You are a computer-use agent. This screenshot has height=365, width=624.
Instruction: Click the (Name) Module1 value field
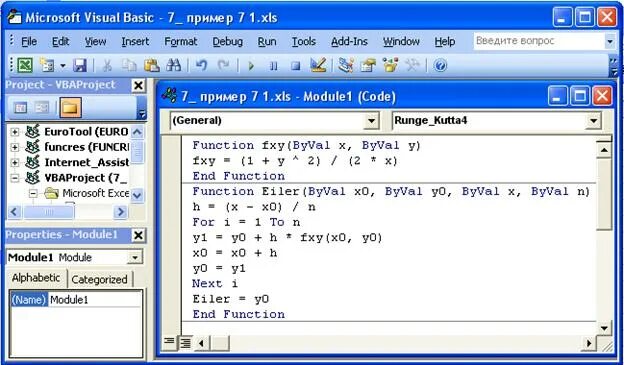[95, 300]
